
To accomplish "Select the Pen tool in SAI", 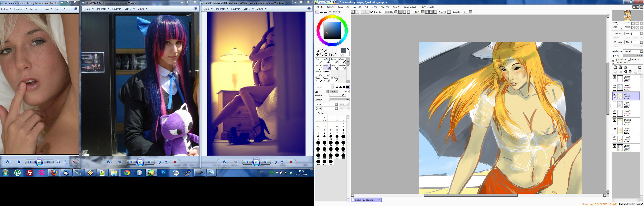I will 319,61.
